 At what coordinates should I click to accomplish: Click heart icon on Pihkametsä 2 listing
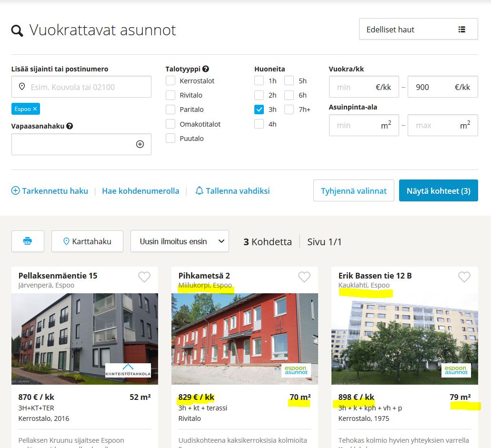pyautogui.click(x=304, y=277)
